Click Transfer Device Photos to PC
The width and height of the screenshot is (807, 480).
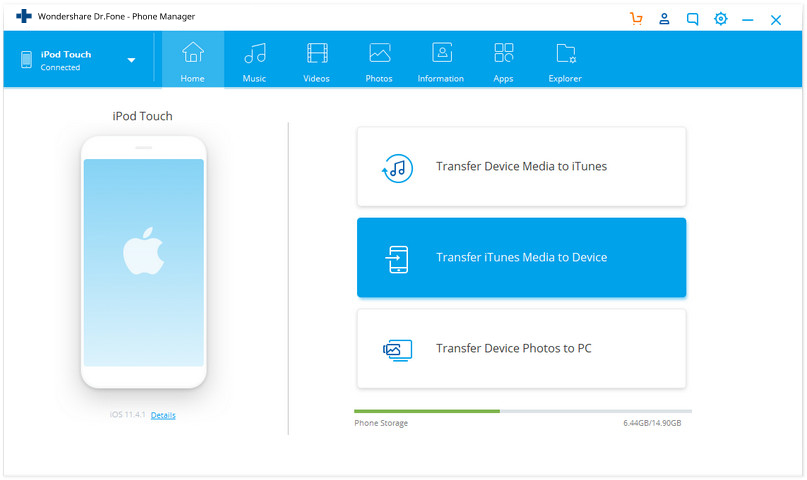pyautogui.click(x=521, y=348)
